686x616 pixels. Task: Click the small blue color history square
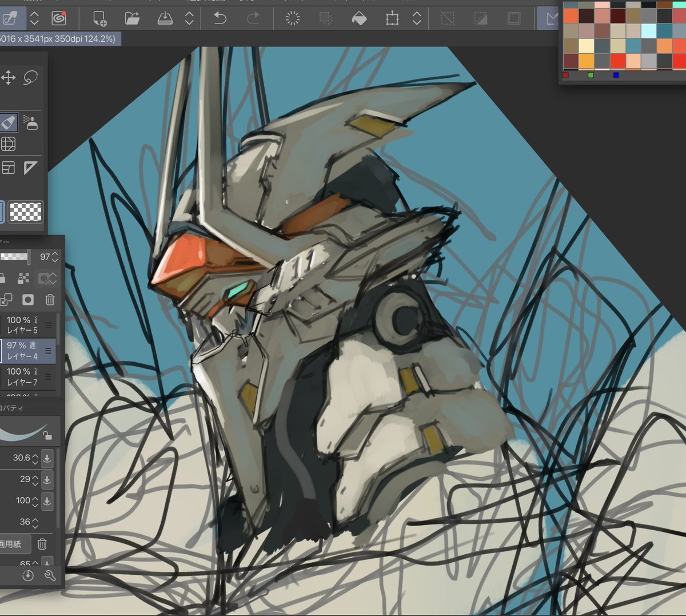tap(616, 75)
